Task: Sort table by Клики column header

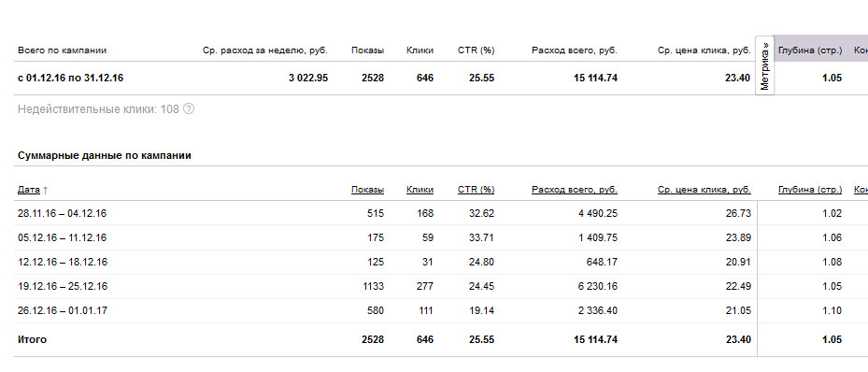Action: (x=420, y=190)
